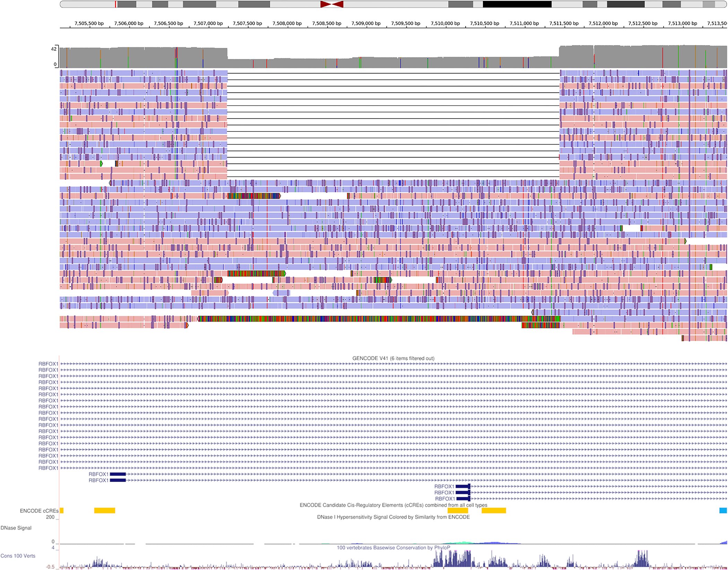The height and width of the screenshot is (570, 728).
Task: Click the 7,512,500 bp ruler label
Action: pyautogui.click(x=643, y=23)
